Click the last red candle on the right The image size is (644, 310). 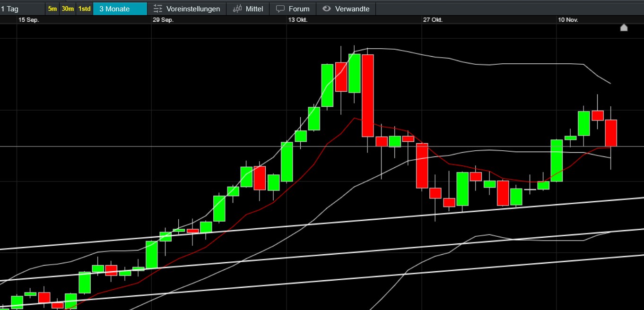[611, 133]
